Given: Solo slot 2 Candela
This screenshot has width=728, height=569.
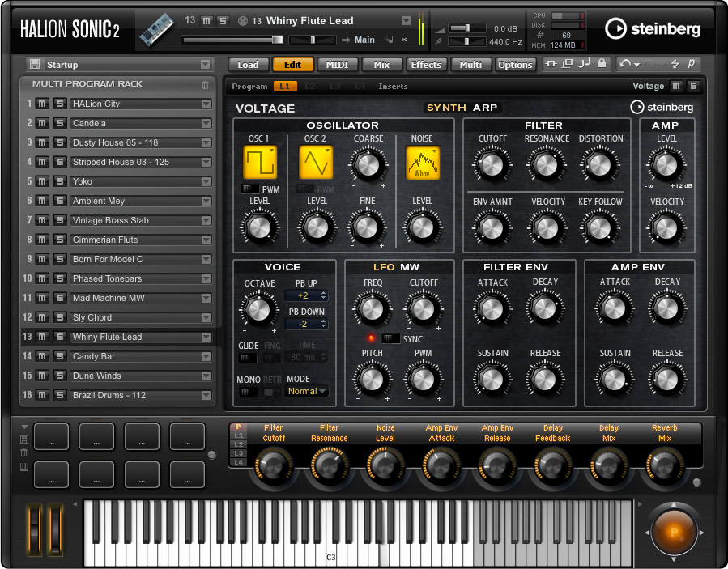Looking at the screenshot, I should pos(59,123).
